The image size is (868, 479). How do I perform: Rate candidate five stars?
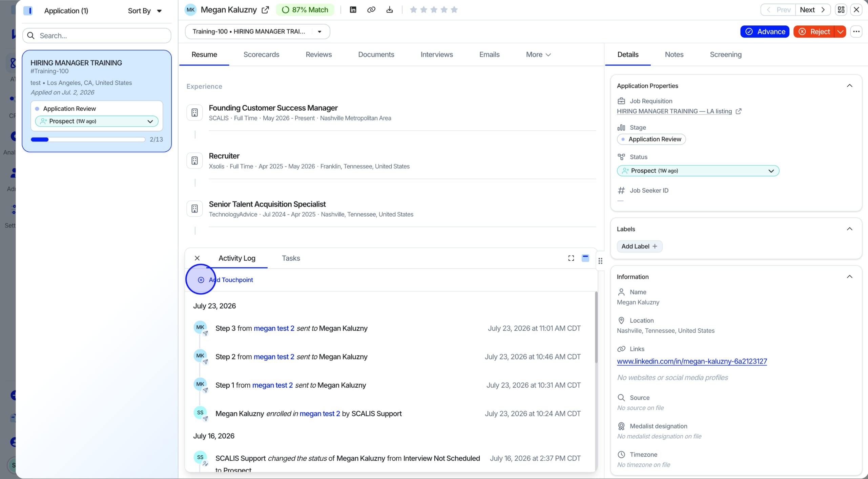pyautogui.click(x=454, y=10)
